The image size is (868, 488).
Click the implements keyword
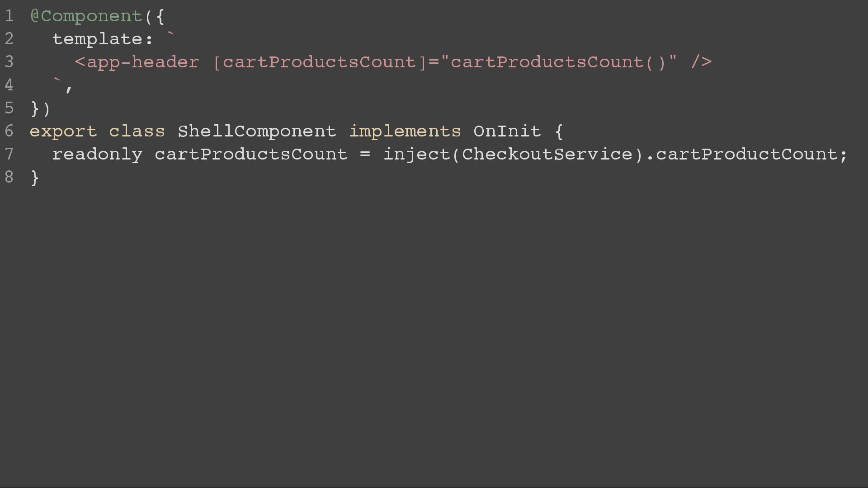[405, 132]
